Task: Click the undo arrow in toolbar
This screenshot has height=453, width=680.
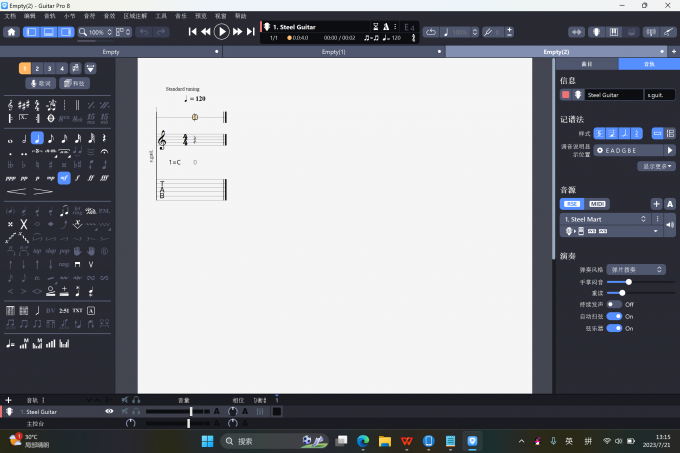Action: (x=144, y=32)
